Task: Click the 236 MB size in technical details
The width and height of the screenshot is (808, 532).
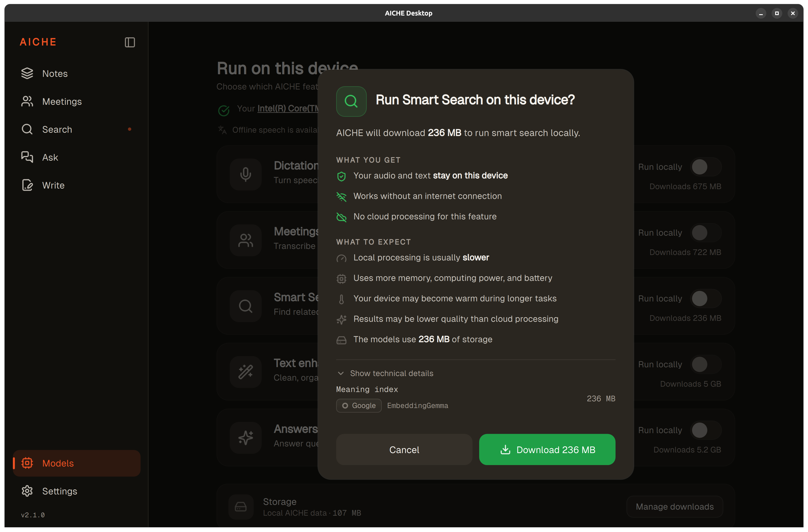Action: (x=601, y=399)
